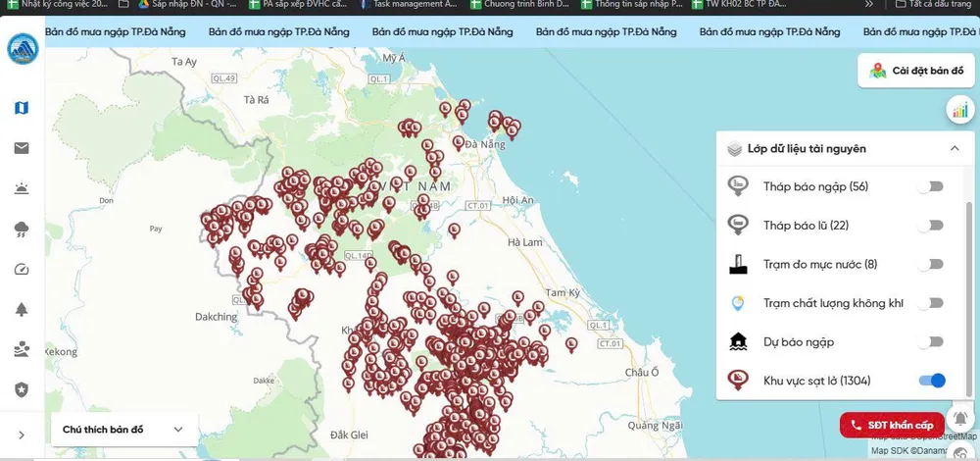Click the Cài đặt bản đồ button
This screenshot has height=461, width=980.
(915, 71)
